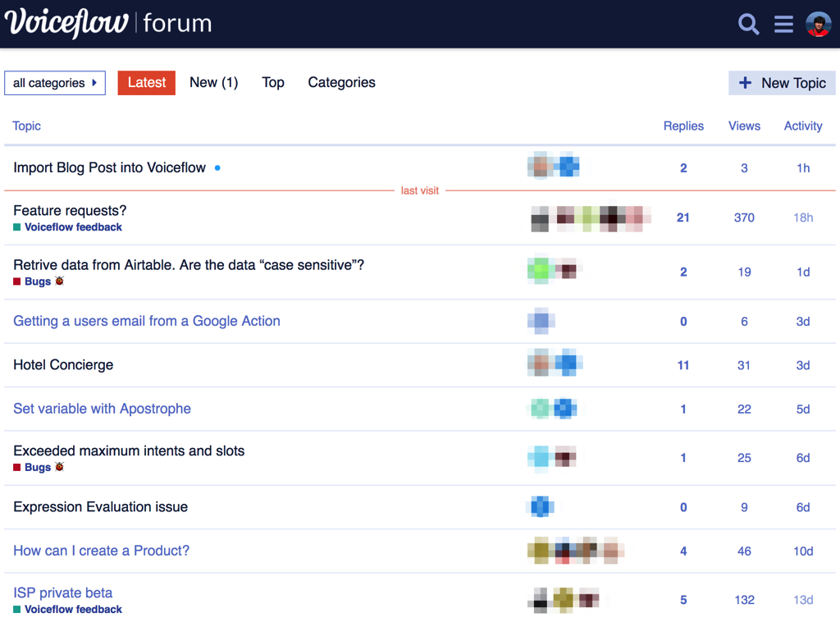This screenshot has height=627, width=840.
Task: Open topic Import Blog Post into Voiceflow
Action: tap(109, 167)
